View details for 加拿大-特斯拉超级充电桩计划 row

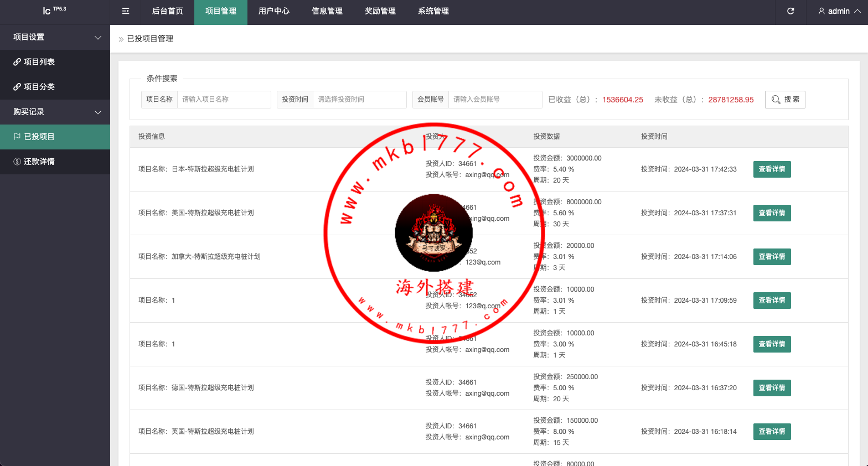tap(772, 257)
